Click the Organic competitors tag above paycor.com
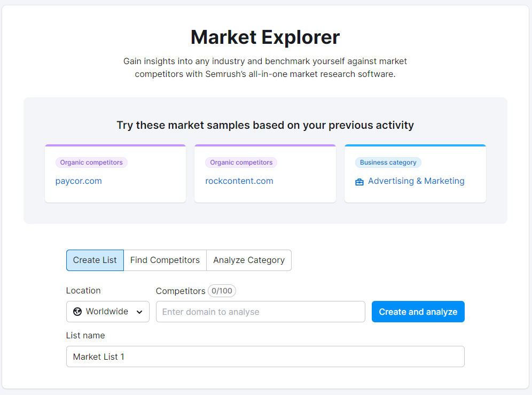This screenshot has height=395, width=532. coord(91,162)
